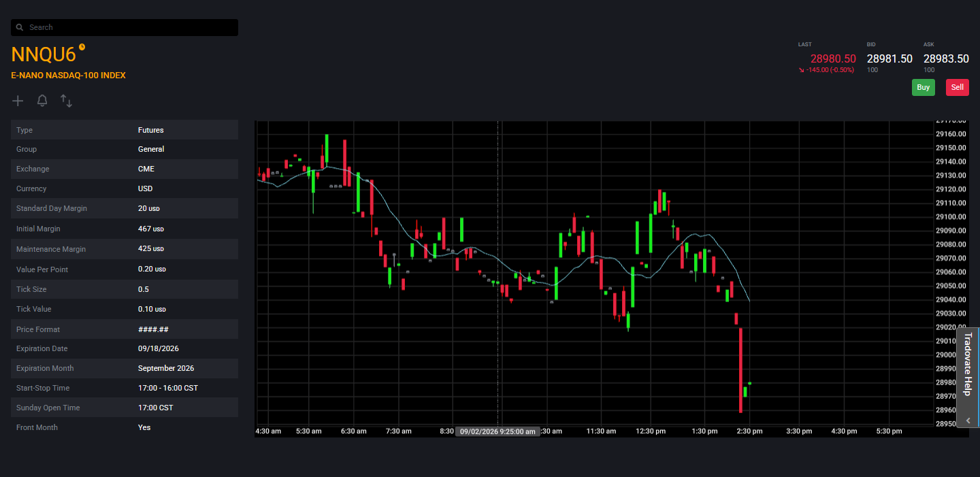
Task: Click the Sunday Open Time 17:00 CST
Action: click(155, 408)
